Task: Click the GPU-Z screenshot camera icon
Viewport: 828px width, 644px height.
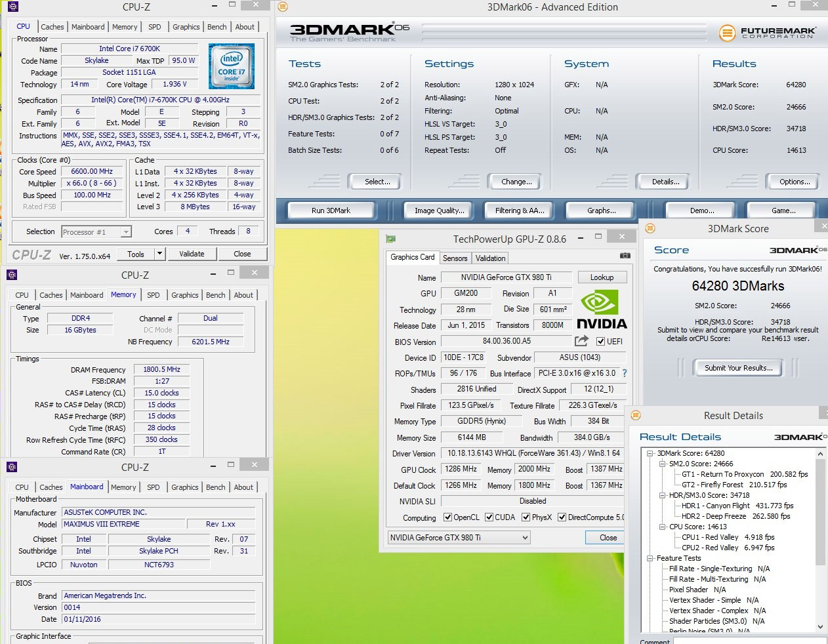Action: coord(625,256)
